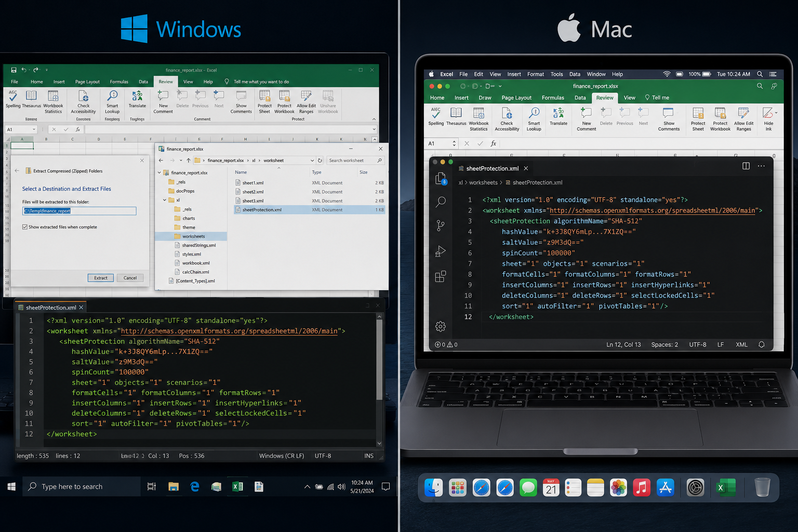Click Search worksheet box in File Explorer
This screenshot has height=532, width=798.
(356, 161)
